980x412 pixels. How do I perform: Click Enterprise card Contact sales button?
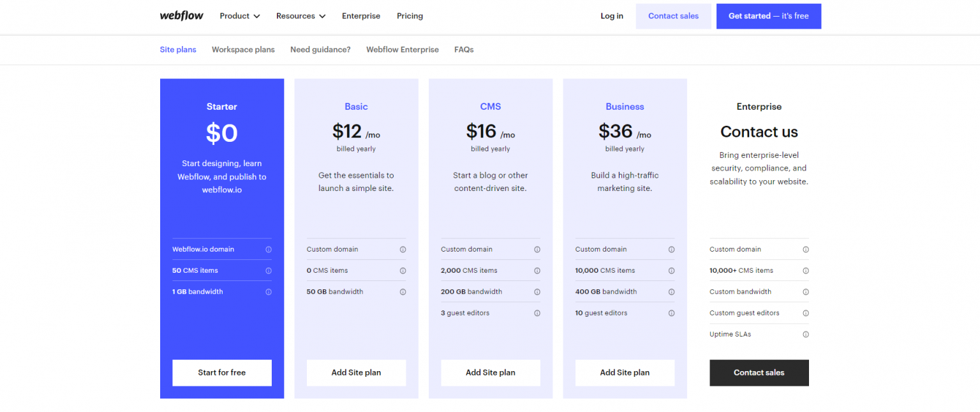click(x=759, y=372)
